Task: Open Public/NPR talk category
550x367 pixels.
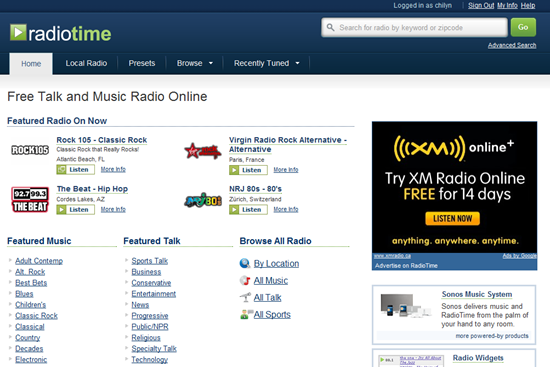Action: 150,327
